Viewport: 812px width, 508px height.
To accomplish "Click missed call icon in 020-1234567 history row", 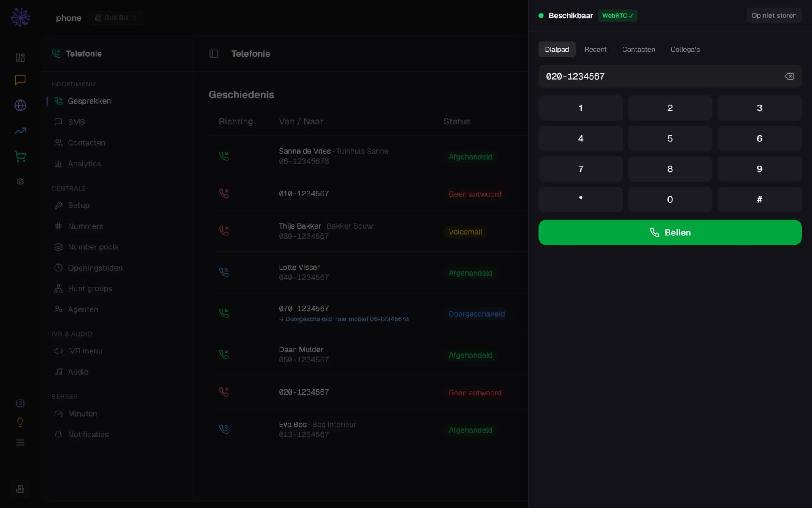I will point(224,392).
